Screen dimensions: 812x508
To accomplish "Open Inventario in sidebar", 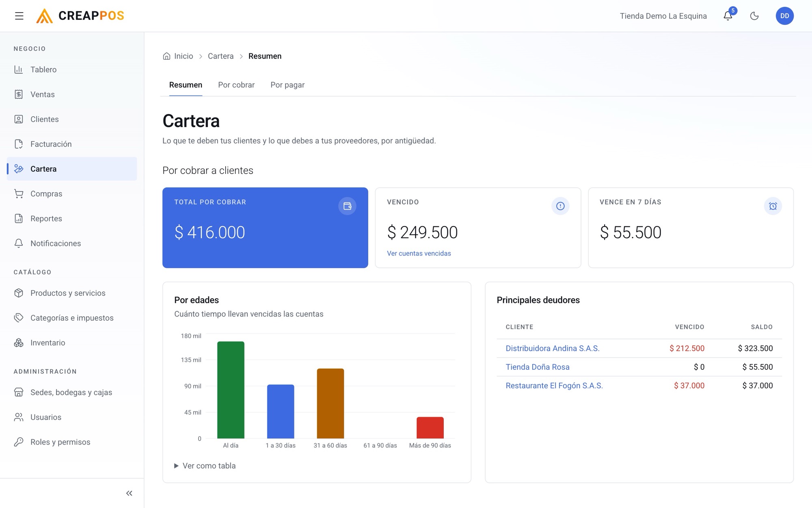I will click(72, 343).
